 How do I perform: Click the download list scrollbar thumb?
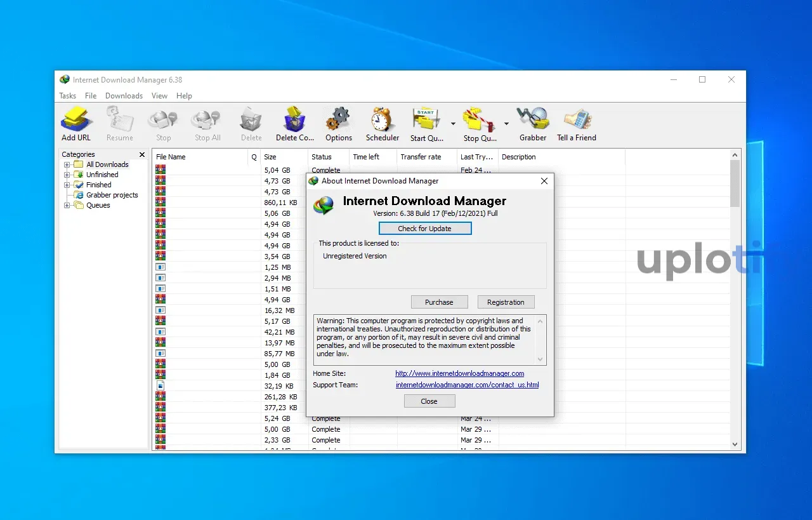click(x=735, y=183)
